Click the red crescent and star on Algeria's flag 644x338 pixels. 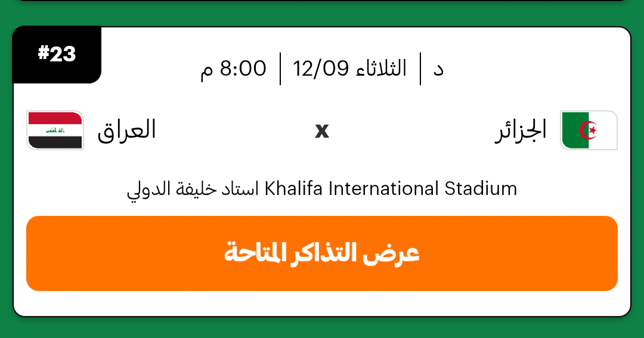click(590, 129)
